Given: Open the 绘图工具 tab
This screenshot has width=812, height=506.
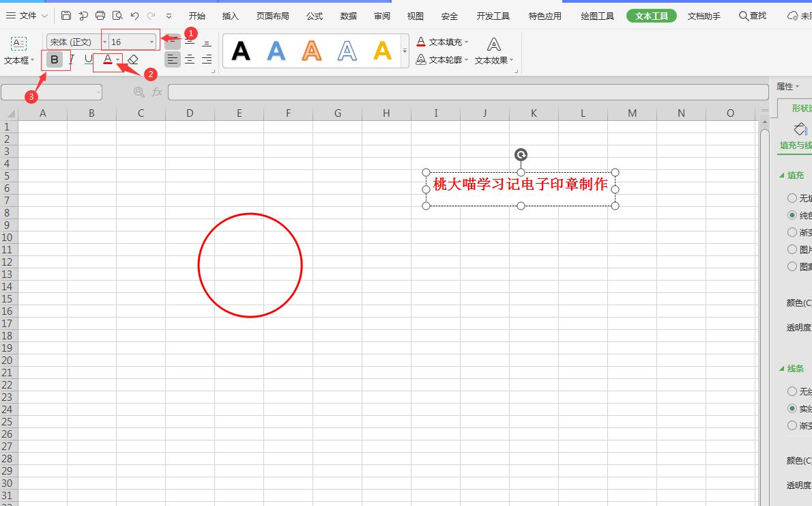Looking at the screenshot, I should 597,16.
